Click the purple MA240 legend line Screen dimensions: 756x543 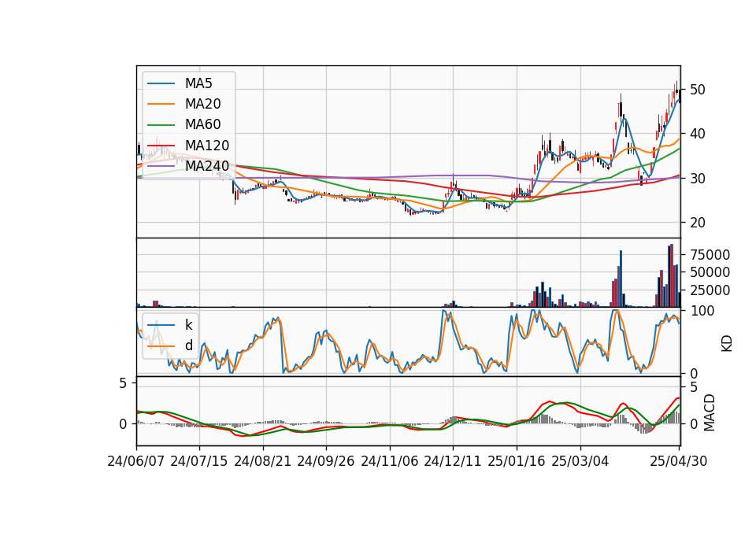tap(161, 166)
